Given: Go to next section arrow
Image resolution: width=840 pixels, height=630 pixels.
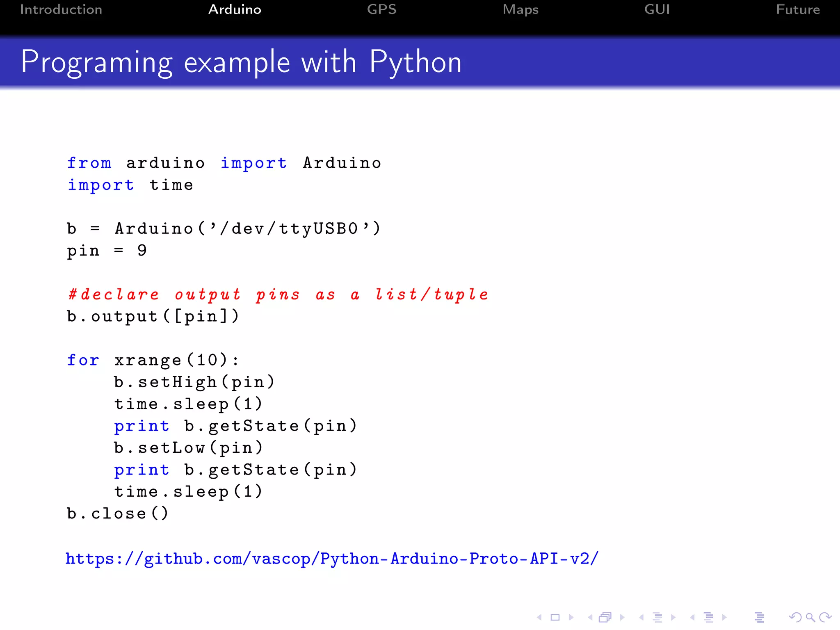Looking at the screenshot, I should pos(724,617).
